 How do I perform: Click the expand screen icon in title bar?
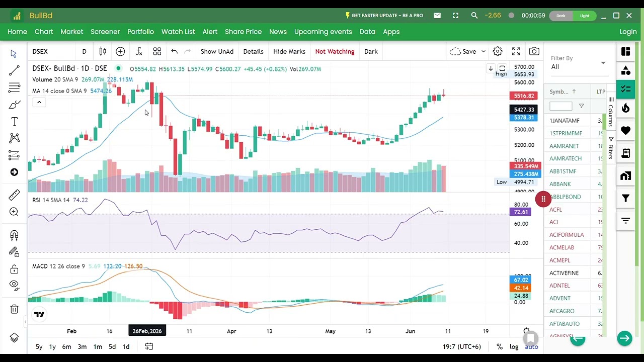point(455,16)
